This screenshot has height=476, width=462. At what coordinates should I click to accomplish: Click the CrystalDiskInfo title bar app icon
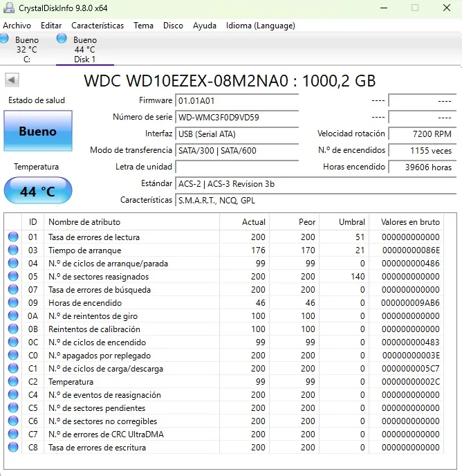click(x=8, y=8)
